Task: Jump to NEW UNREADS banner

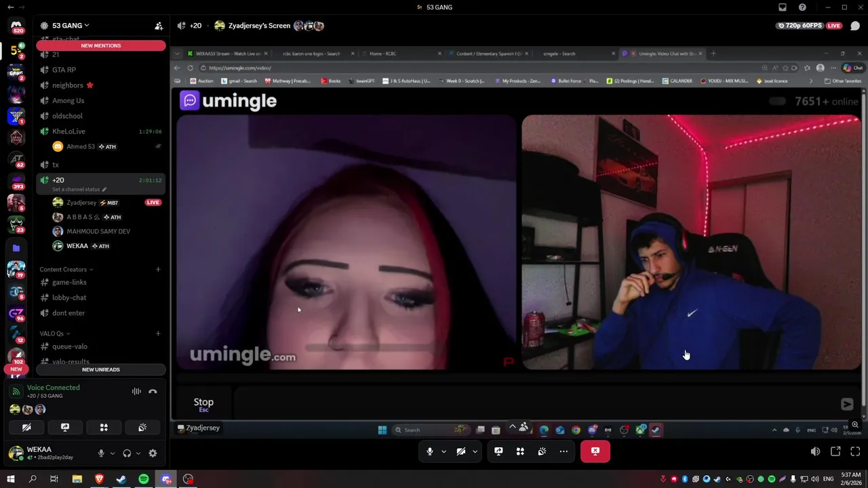Action: (x=101, y=369)
